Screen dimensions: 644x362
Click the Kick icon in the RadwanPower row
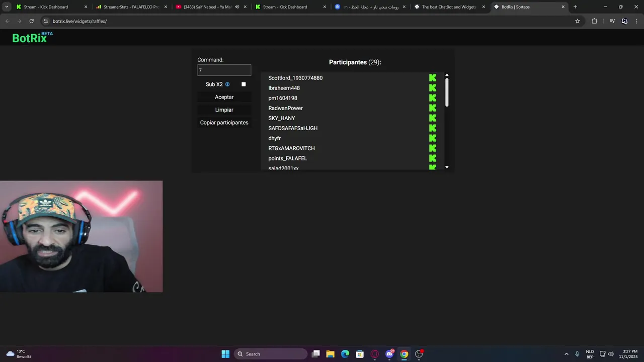coord(432,108)
